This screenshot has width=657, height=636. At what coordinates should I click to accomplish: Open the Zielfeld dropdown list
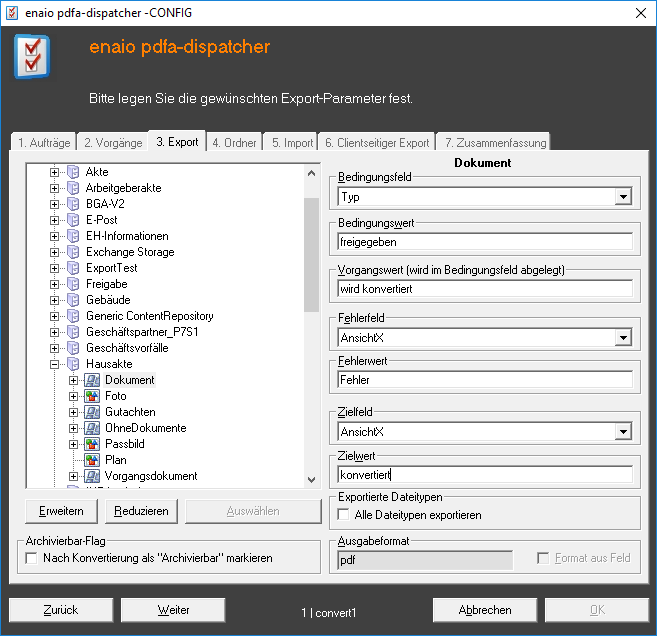coord(623,432)
